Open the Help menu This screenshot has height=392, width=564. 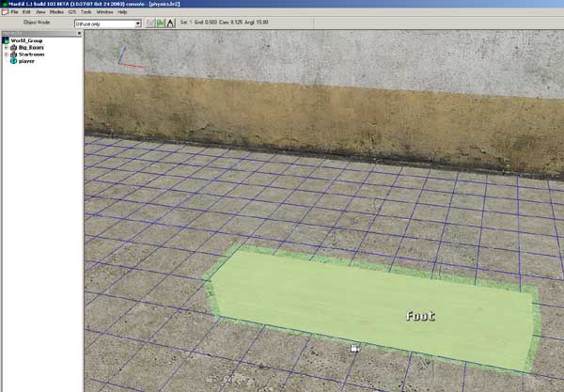[x=122, y=12]
